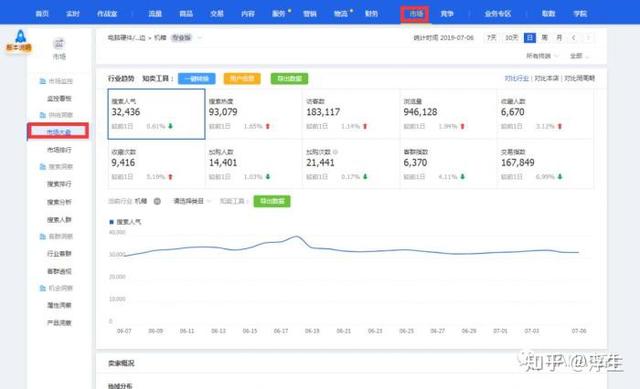Go to the next date with the right arrow
Viewport: 640px width, 389px height.
click(x=588, y=38)
